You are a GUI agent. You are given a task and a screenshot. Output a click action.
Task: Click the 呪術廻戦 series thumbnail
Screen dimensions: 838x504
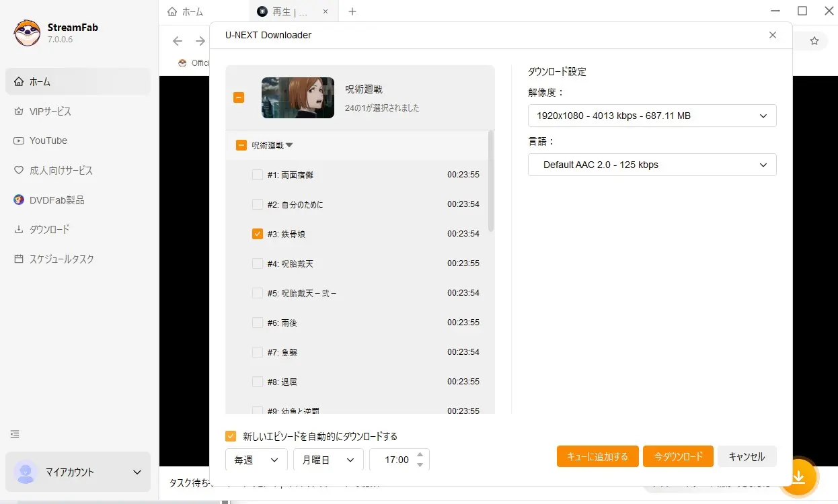coord(298,97)
